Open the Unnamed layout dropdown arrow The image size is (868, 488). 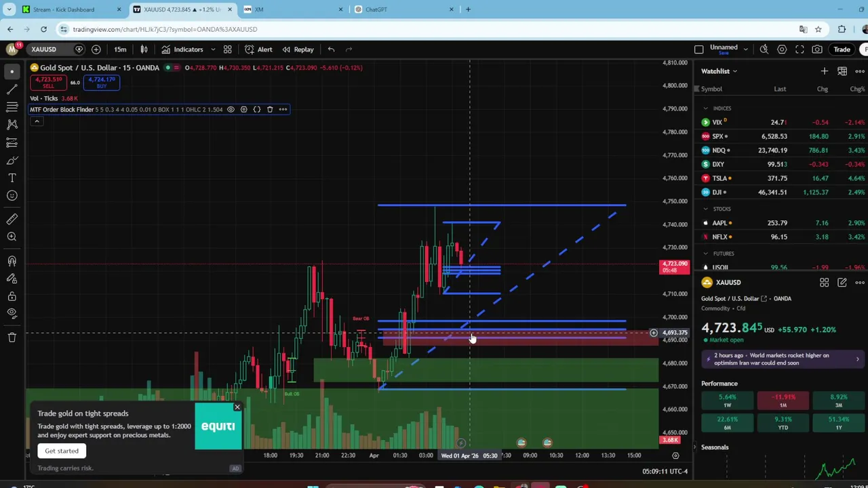click(745, 49)
